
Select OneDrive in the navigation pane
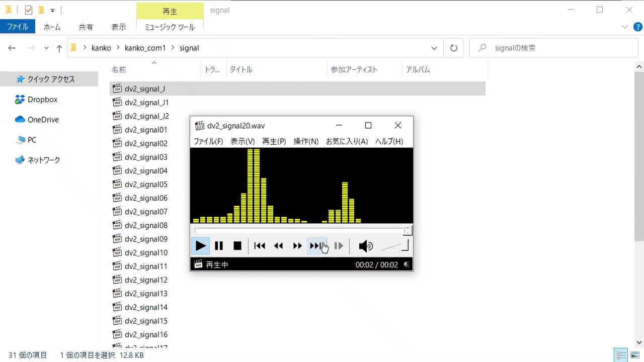click(x=43, y=120)
